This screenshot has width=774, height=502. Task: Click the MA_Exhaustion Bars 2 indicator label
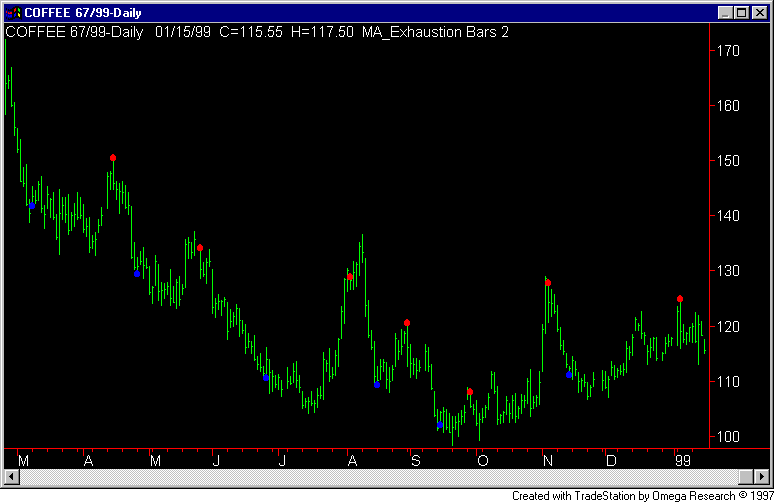pos(435,32)
